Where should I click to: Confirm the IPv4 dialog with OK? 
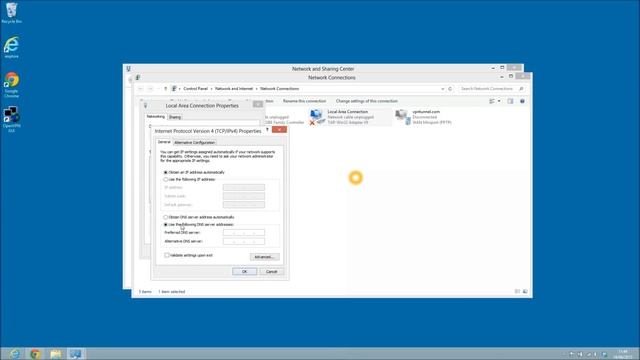[x=244, y=271]
